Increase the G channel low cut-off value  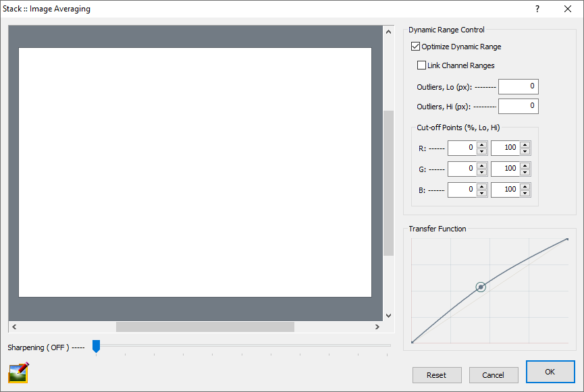point(481,165)
